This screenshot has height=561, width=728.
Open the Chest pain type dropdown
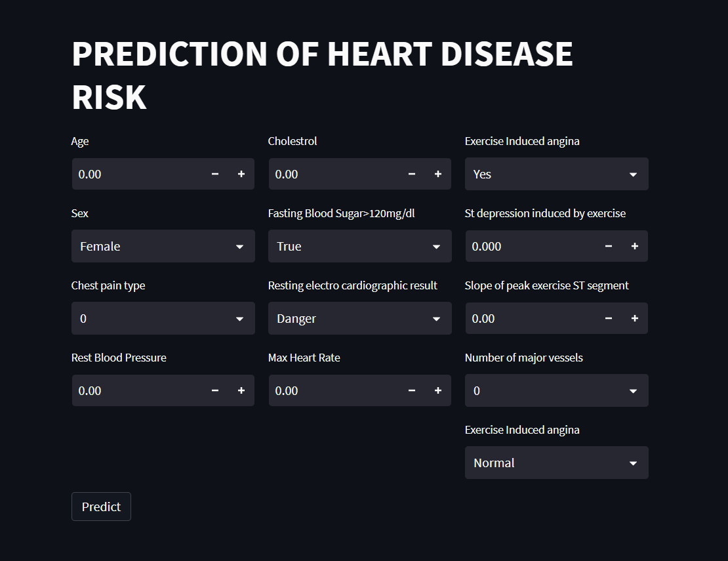tap(163, 318)
